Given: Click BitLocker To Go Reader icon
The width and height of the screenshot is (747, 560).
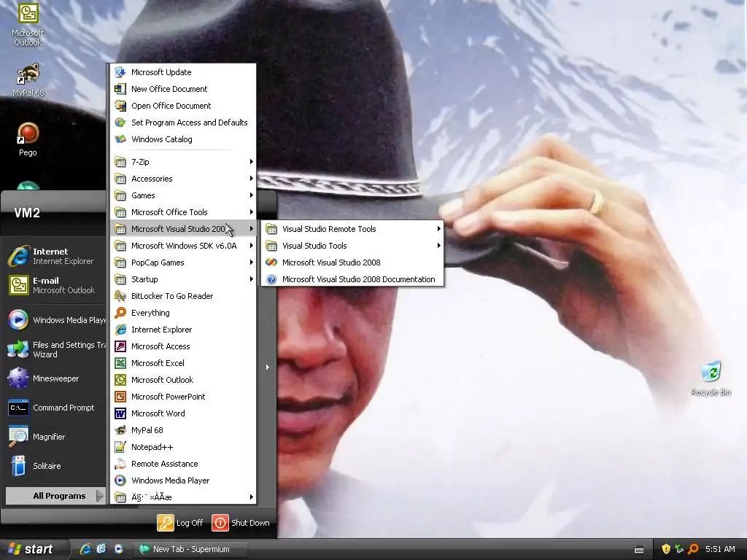Looking at the screenshot, I should pos(120,296).
